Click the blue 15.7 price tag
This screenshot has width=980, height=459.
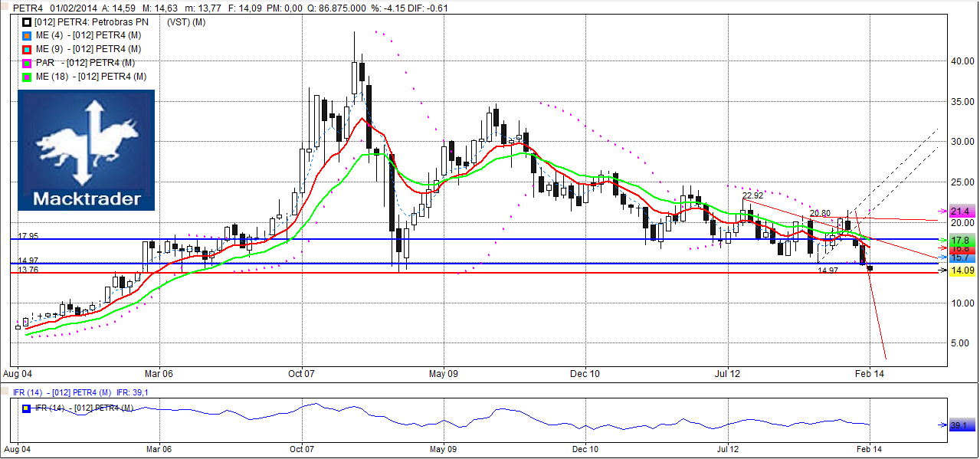point(962,257)
